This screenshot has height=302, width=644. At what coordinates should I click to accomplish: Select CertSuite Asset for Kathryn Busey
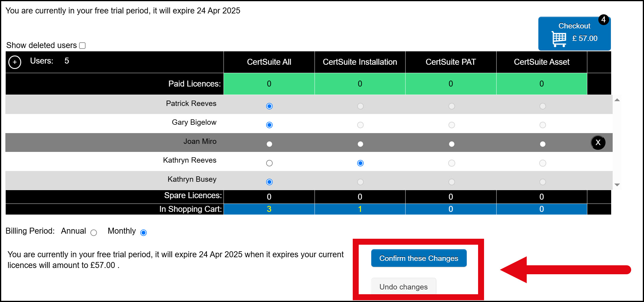point(543,182)
